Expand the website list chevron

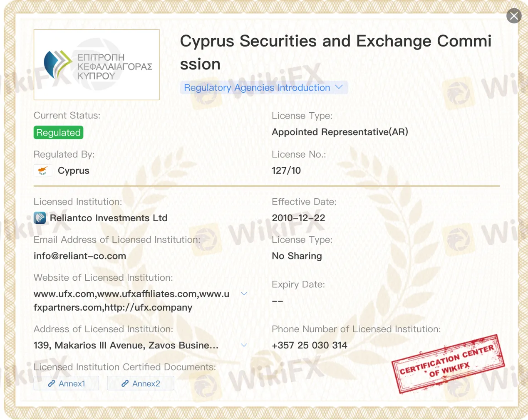tap(244, 294)
